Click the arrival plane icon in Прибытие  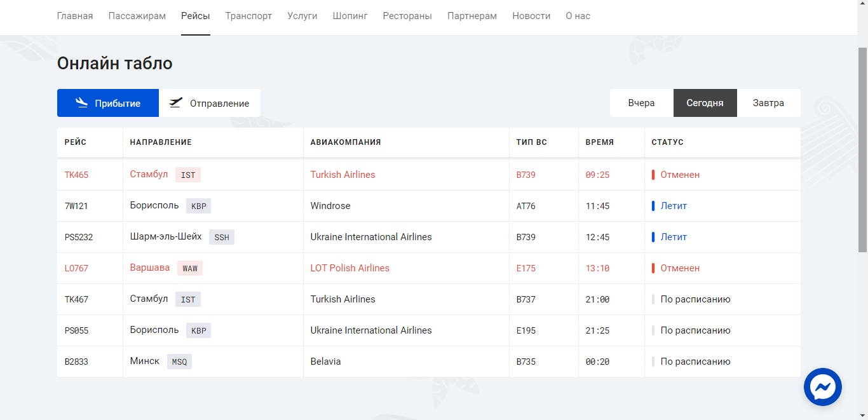point(81,103)
